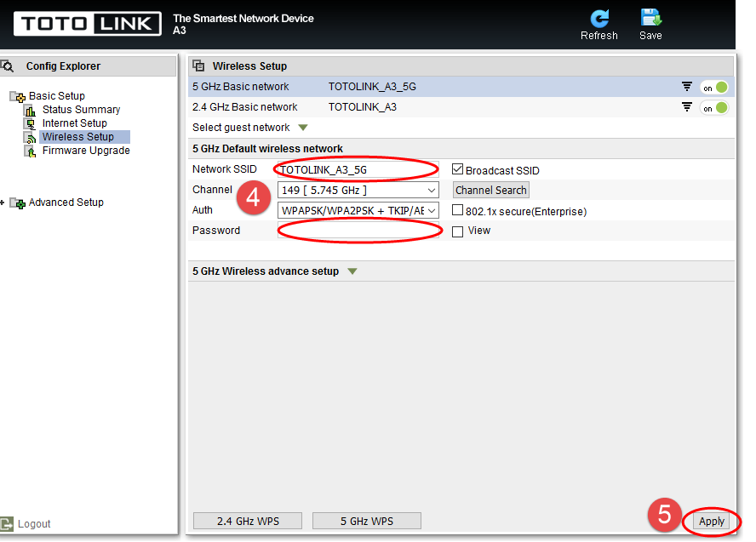Check the View password checkbox
The image size is (756, 542).
point(457,231)
